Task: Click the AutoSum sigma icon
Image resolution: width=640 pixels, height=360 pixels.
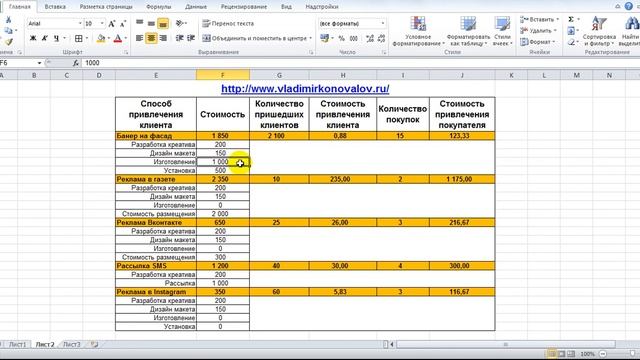Action: [x=571, y=20]
